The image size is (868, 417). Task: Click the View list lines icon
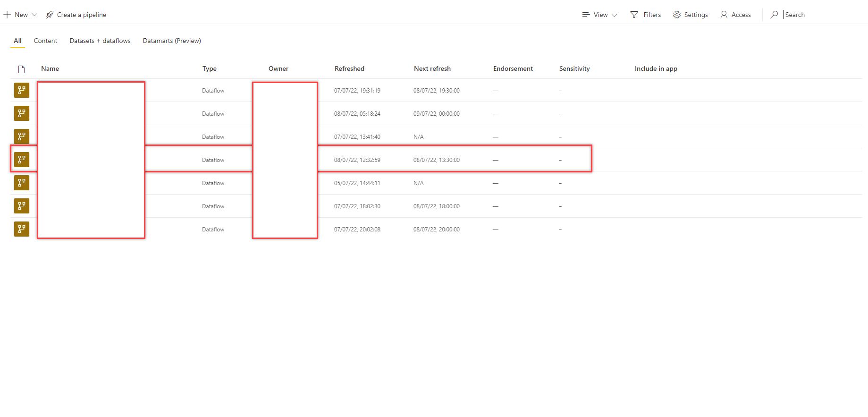586,15
